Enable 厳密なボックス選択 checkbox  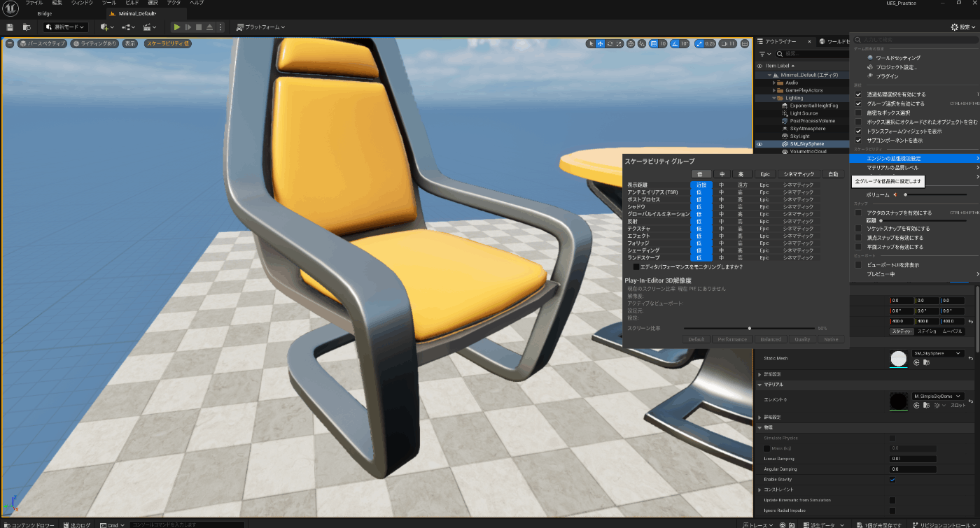coord(859,113)
